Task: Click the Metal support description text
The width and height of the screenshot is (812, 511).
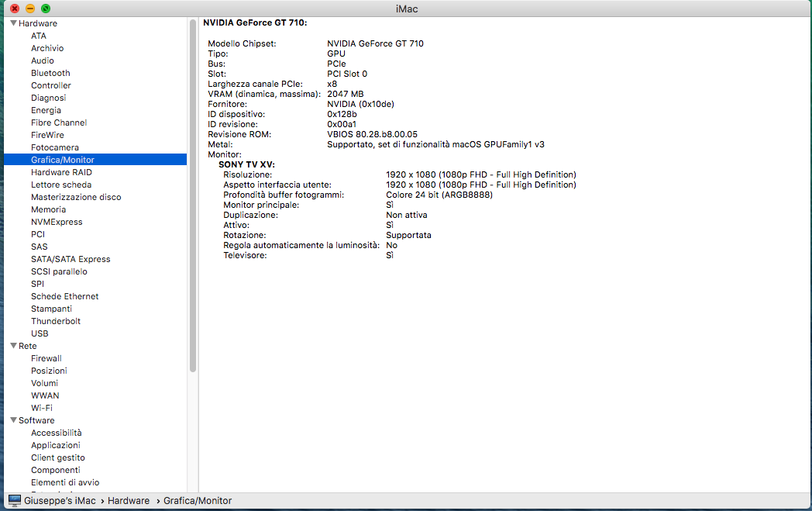Action: pos(435,144)
